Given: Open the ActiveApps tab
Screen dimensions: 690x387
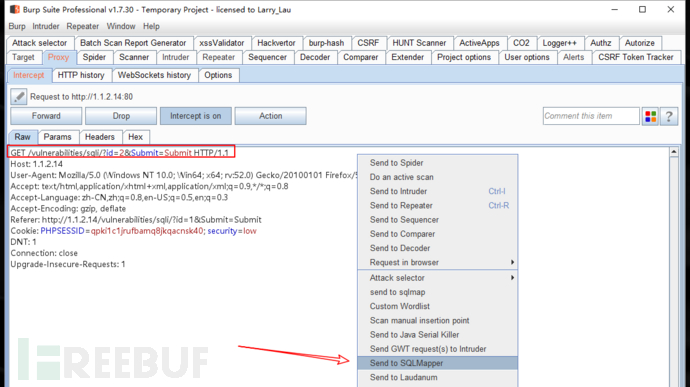Looking at the screenshot, I should [x=479, y=43].
